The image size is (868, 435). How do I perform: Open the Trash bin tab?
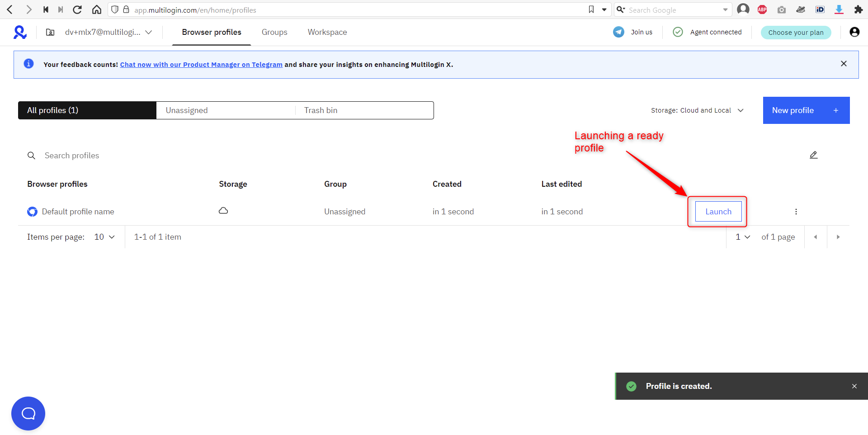click(x=364, y=110)
